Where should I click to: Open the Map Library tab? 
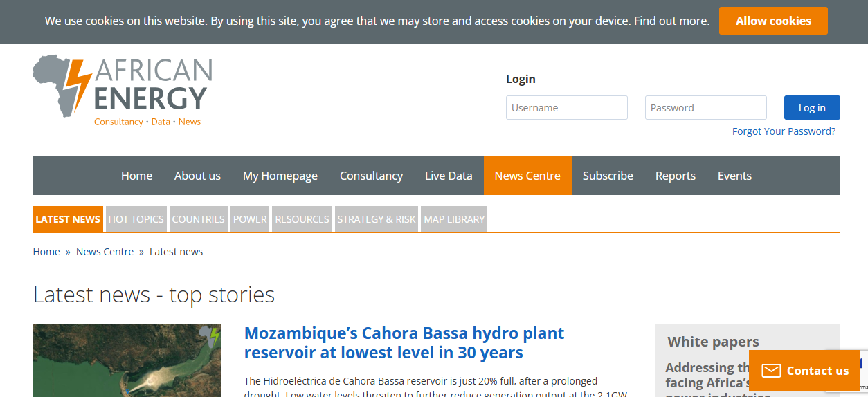[x=454, y=219]
